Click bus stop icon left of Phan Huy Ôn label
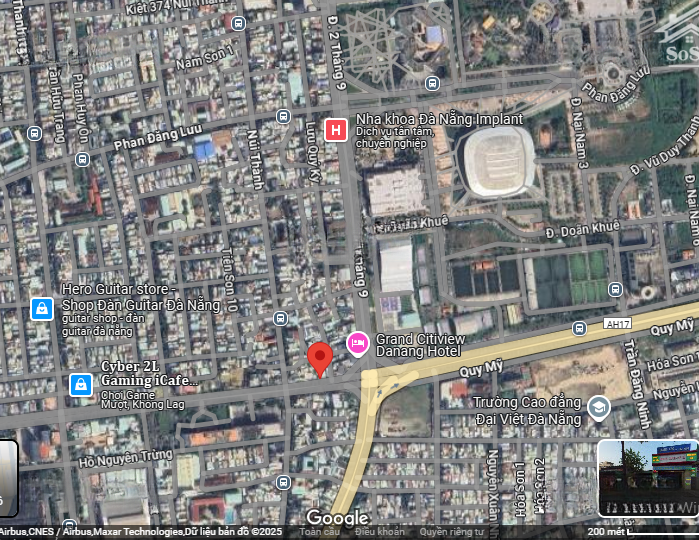Screen dimensions: 699x540 34,133
